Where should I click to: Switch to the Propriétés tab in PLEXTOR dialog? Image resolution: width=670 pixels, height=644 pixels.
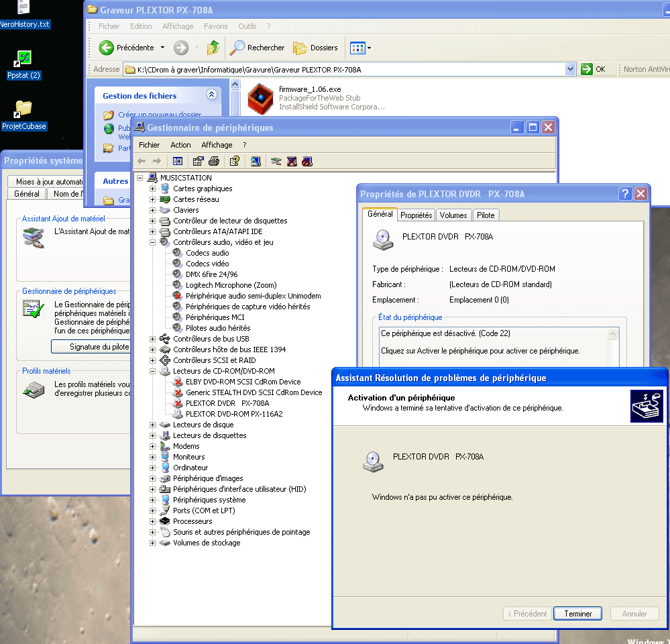[x=416, y=215]
